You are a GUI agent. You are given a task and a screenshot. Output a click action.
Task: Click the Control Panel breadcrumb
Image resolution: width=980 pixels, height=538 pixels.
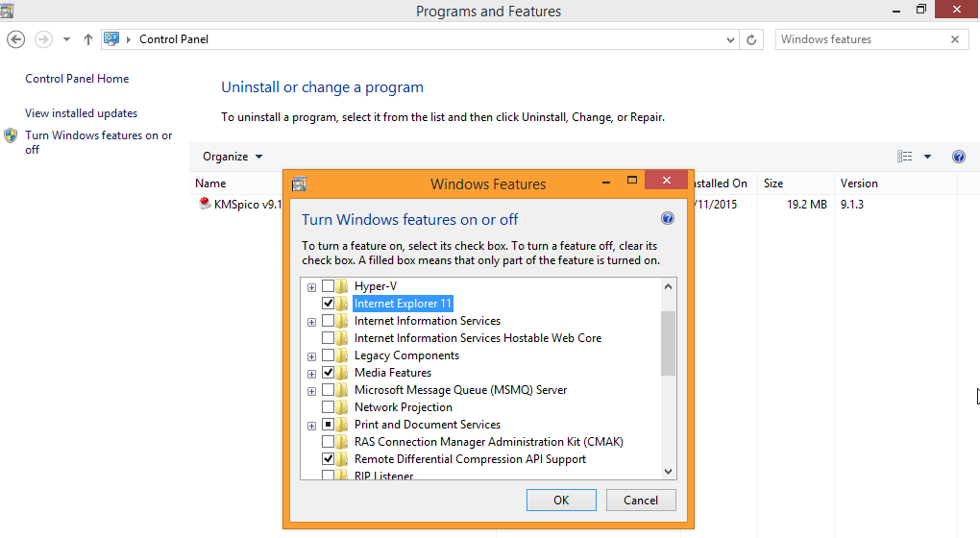[174, 39]
